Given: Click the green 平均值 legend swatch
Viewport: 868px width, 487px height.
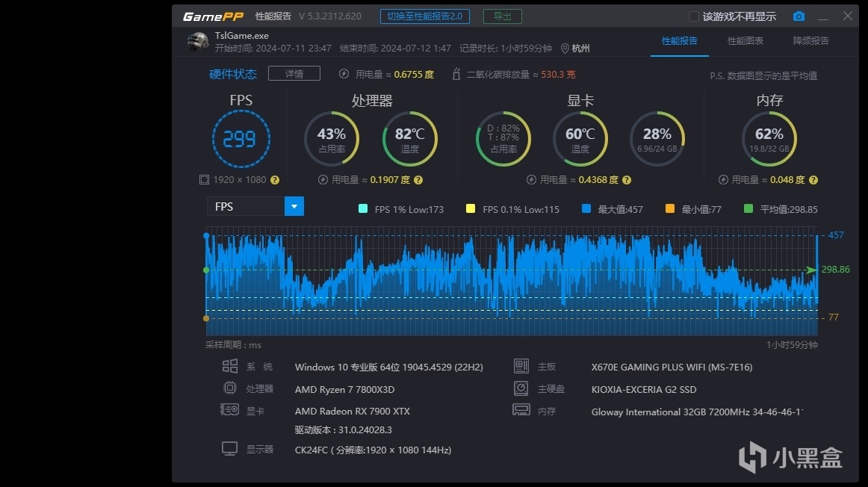Looking at the screenshot, I should (748, 208).
